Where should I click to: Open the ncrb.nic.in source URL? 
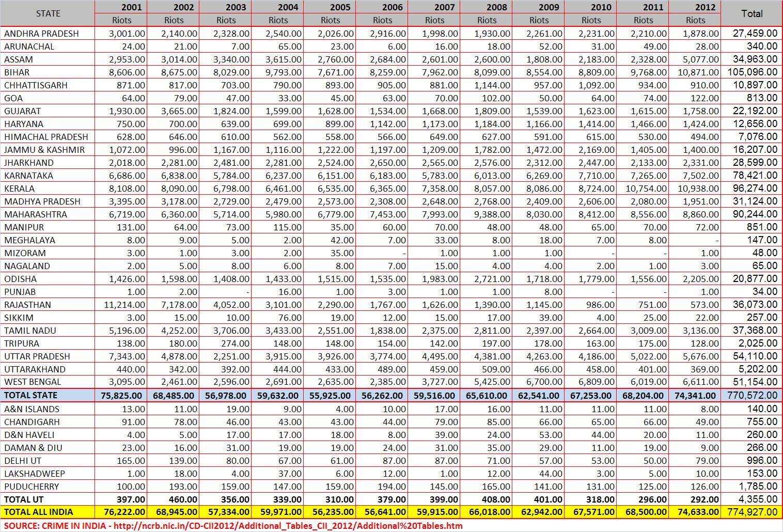(288, 526)
